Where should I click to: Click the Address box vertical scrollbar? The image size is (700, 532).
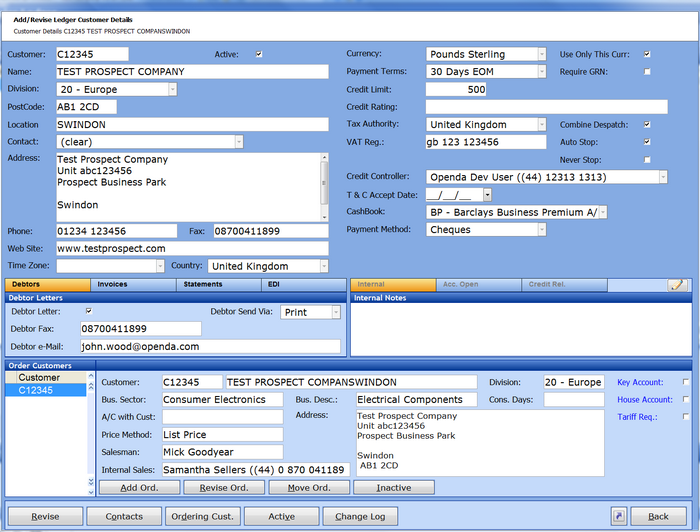click(x=325, y=187)
